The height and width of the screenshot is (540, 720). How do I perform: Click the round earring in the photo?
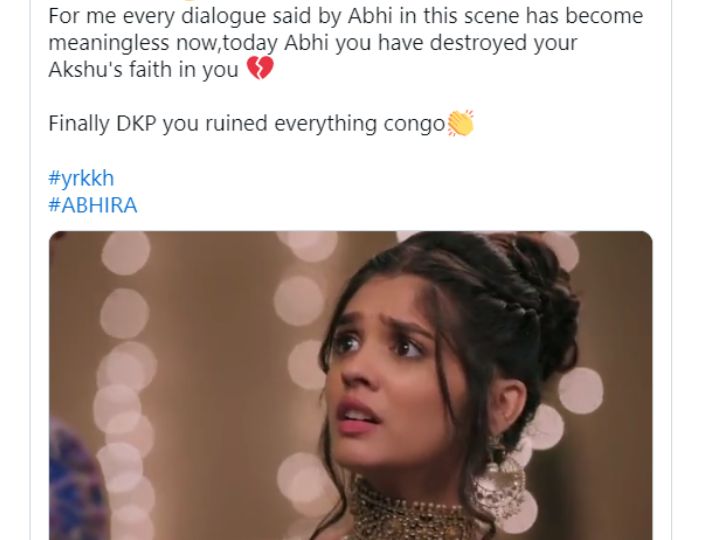click(501, 482)
